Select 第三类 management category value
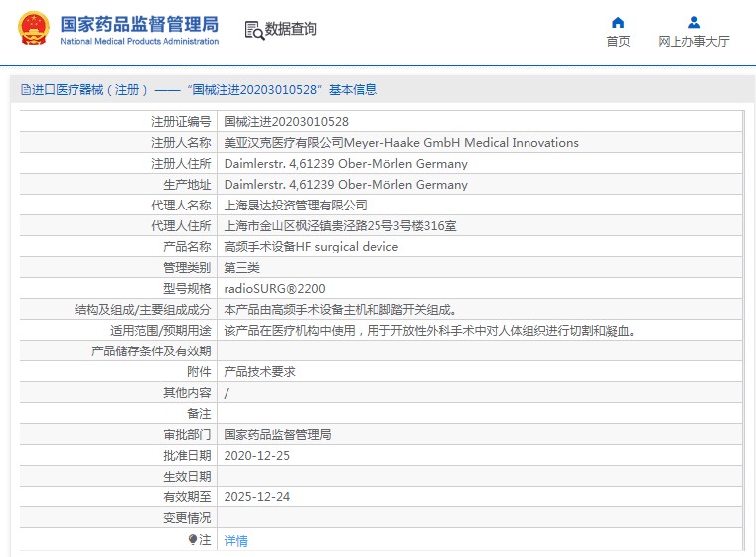This screenshot has width=756, height=557. (x=241, y=267)
